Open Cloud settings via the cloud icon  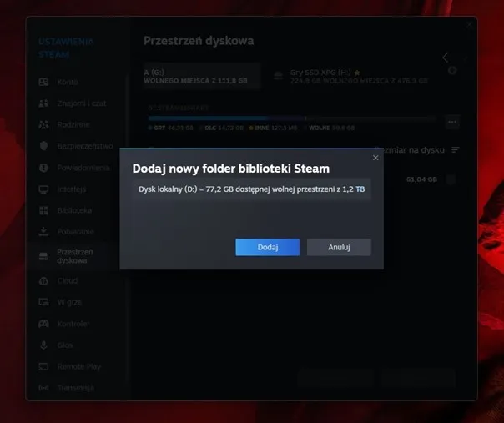click(43, 281)
